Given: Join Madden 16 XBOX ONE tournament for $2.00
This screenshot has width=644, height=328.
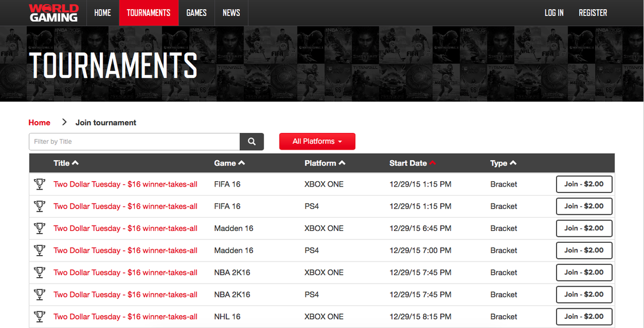Looking at the screenshot, I should pos(584,228).
